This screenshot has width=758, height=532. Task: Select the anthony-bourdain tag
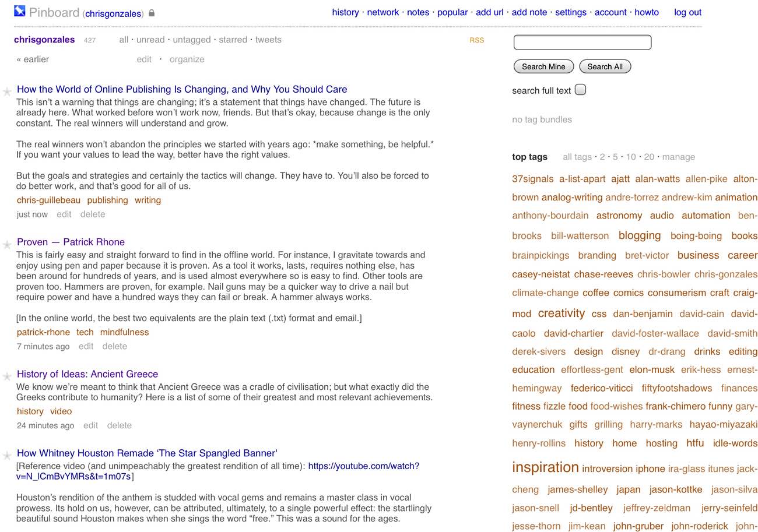(550, 216)
